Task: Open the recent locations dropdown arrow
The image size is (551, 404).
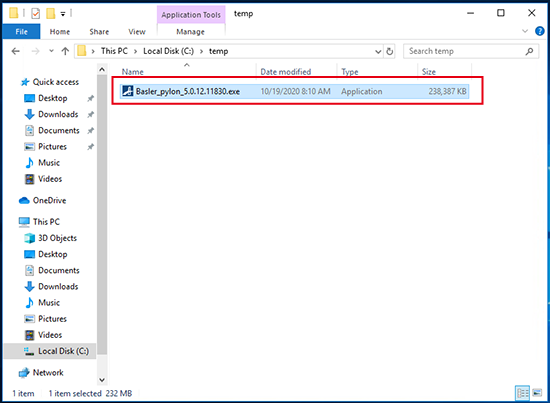Action: 51,51
